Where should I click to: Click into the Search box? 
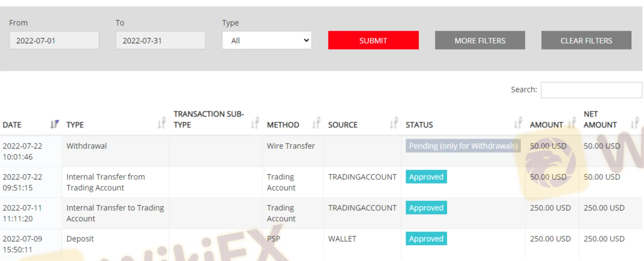point(591,90)
